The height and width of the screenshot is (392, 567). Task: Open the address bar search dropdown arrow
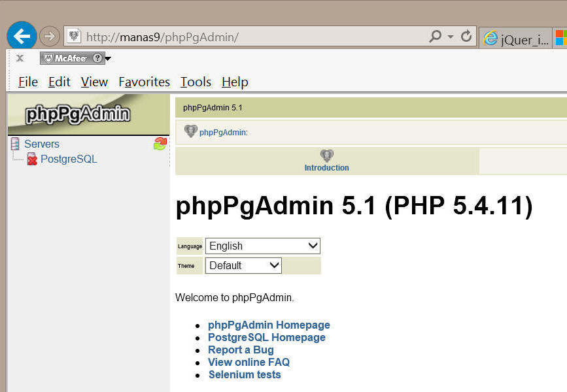click(x=451, y=37)
